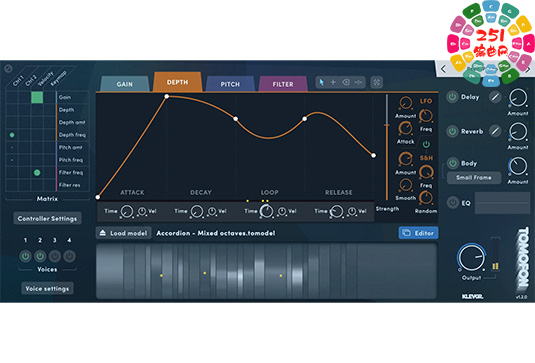
Task: Click the Reverb Amount knob
Action: coord(518,132)
